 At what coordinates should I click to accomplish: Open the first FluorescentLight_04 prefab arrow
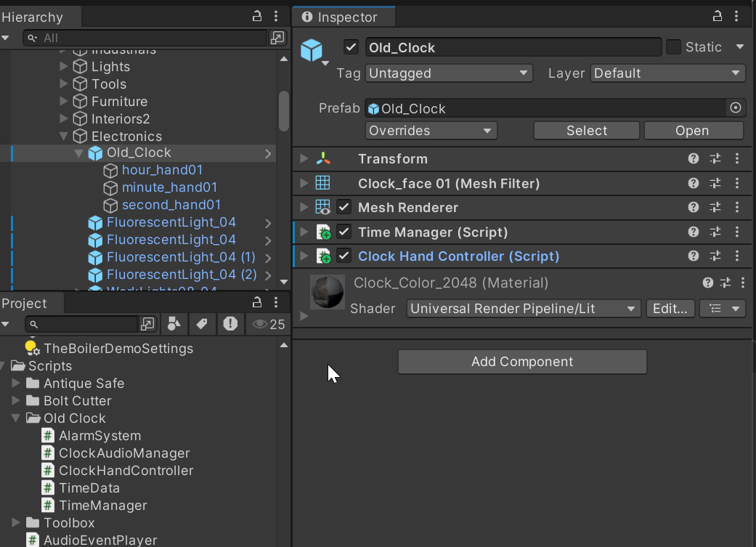[268, 223]
